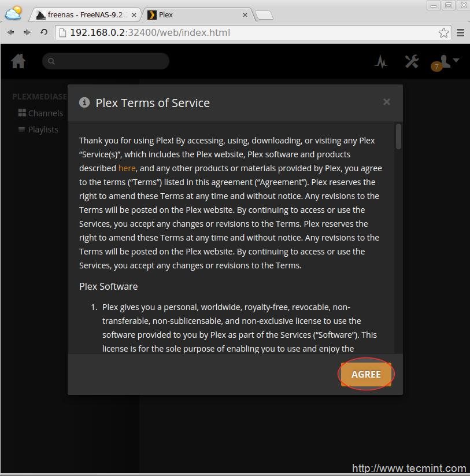470x476 pixels.
Task: Go forward in browser history
Action: 27,32
